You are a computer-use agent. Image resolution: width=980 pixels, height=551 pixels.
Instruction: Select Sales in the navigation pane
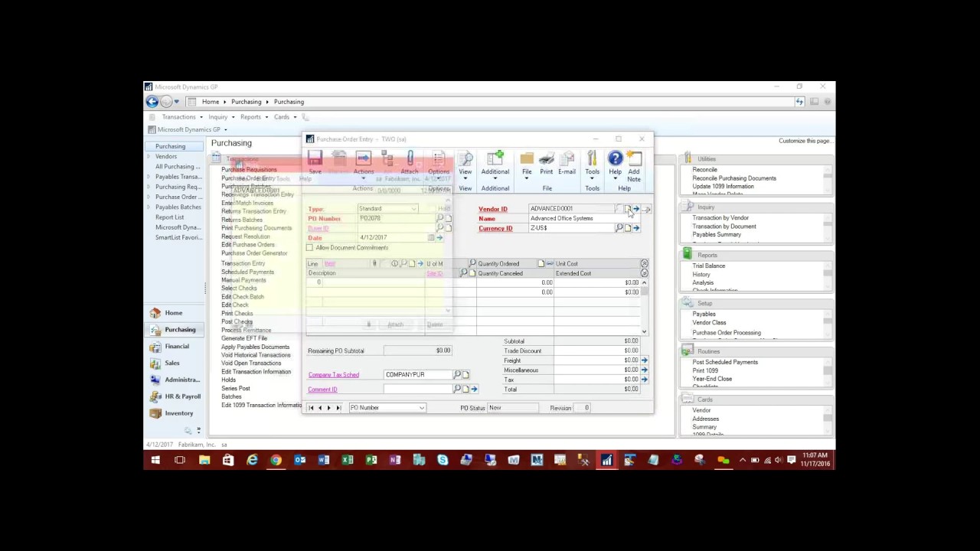pos(172,363)
